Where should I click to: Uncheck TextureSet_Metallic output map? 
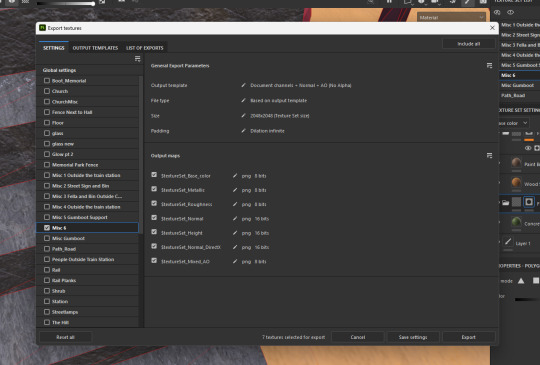pos(154,189)
